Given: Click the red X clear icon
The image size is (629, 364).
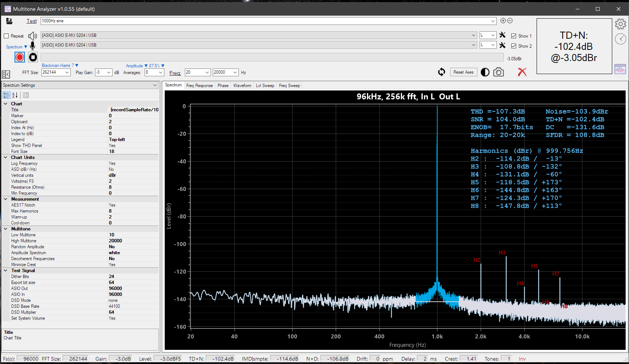Looking at the screenshot, I should [522, 72].
